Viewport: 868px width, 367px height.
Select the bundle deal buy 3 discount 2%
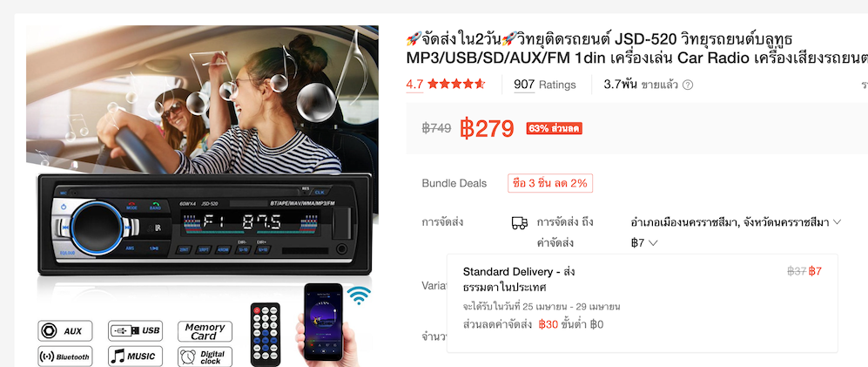pyautogui.click(x=550, y=183)
